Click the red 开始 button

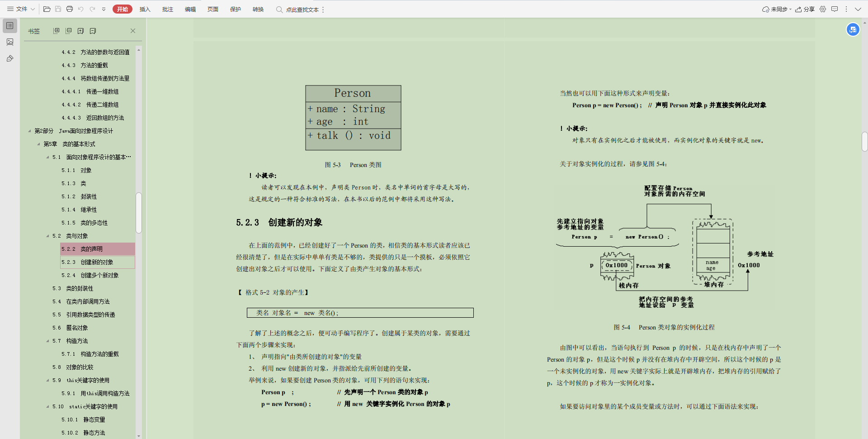coord(122,9)
